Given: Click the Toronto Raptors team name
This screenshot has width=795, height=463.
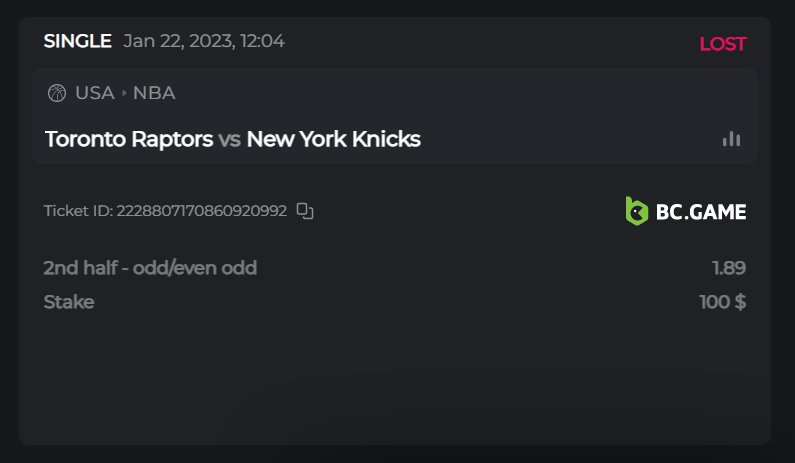Looking at the screenshot, I should [x=129, y=139].
